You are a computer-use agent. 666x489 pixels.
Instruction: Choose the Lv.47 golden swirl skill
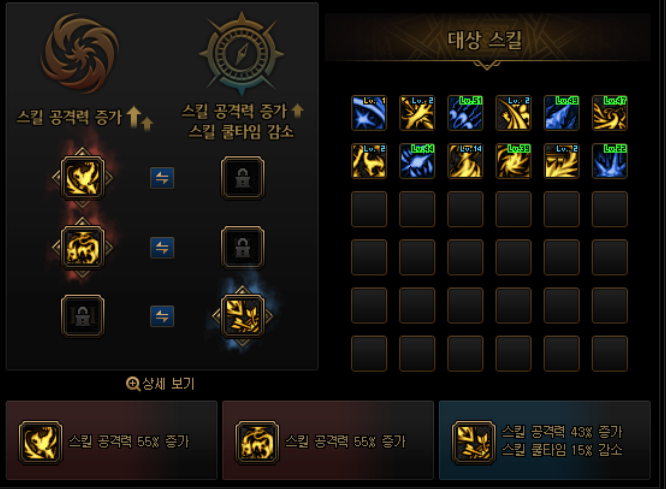610,113
